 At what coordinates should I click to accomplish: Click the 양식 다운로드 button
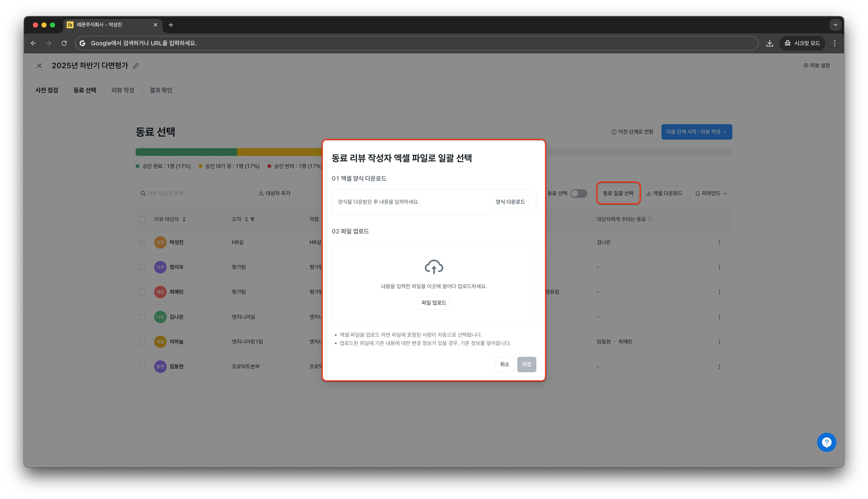pyautogui.click(x=510, y=202)
